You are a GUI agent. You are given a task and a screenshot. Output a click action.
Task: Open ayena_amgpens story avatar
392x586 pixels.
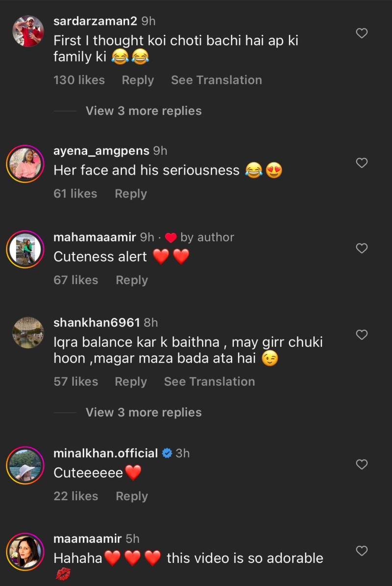click(25, 164)
